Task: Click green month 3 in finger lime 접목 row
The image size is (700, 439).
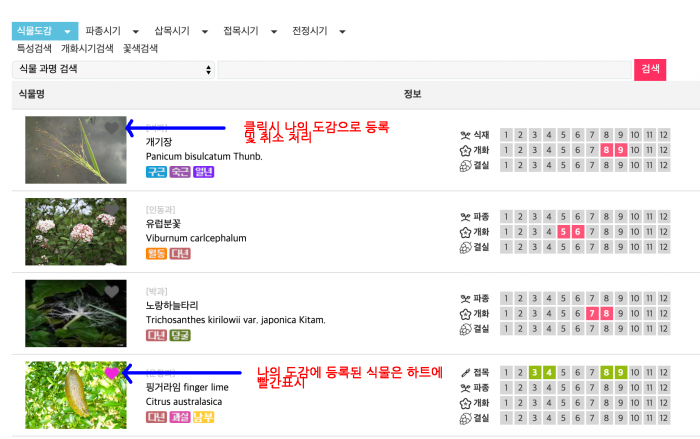Action: 535,372
